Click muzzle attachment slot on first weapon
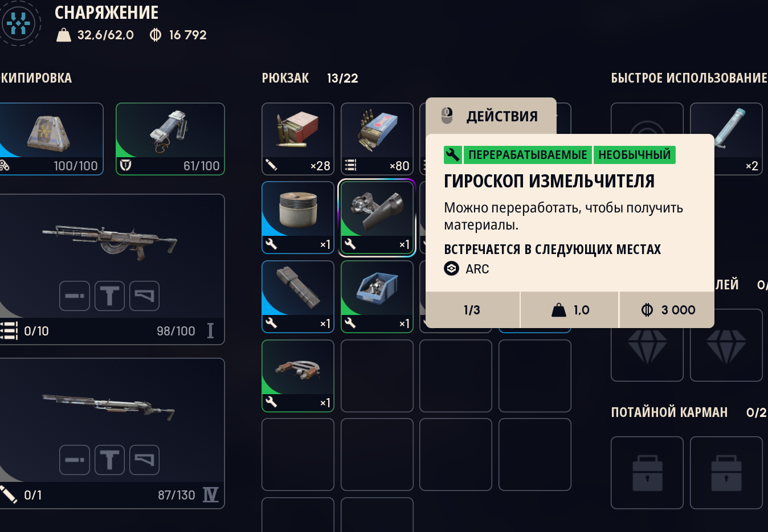 (x=75, y=296)
